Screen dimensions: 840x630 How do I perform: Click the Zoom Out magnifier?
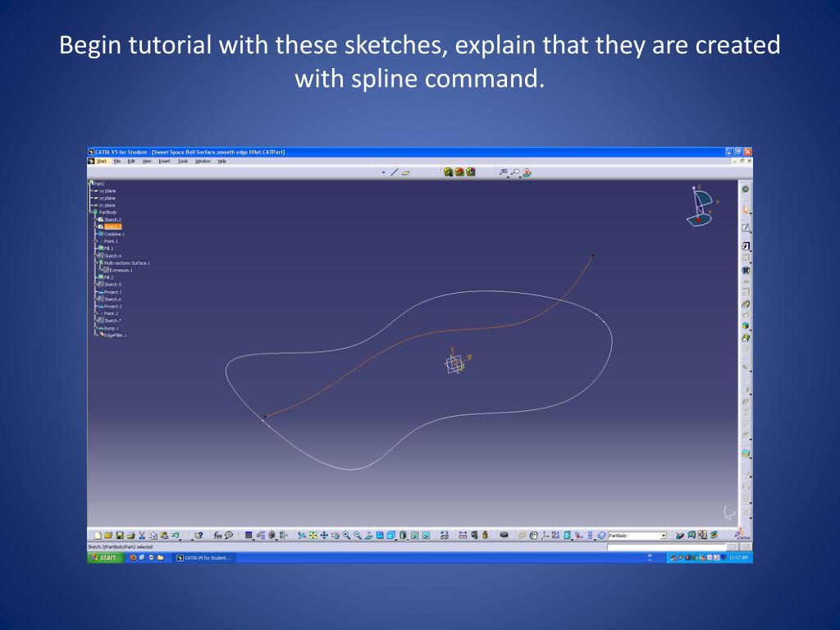[358, 535]
